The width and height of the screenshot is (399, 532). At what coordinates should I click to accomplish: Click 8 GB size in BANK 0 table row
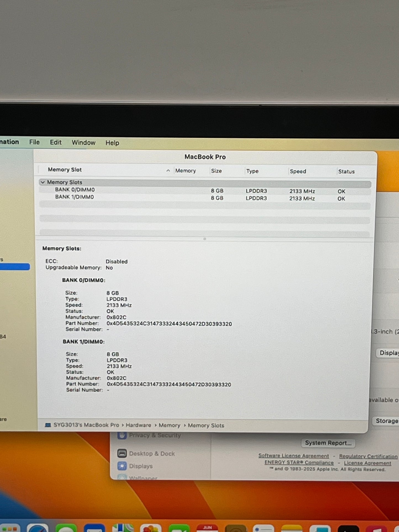click(x=217, y=191)
